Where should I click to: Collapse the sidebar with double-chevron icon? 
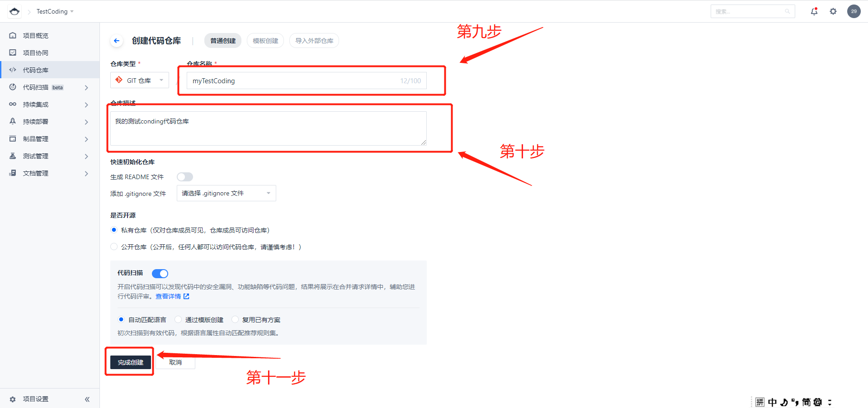coord(87,399)
